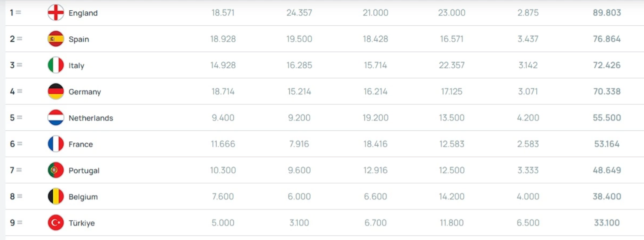The image size is (644, 240).
Task: Click the Belgium flag icon
Action: point(56,197)
